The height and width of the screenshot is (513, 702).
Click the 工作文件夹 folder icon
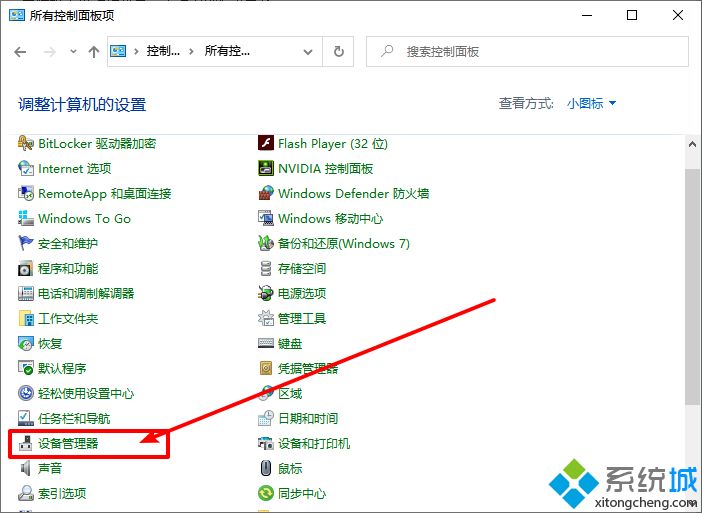[26, 319]
